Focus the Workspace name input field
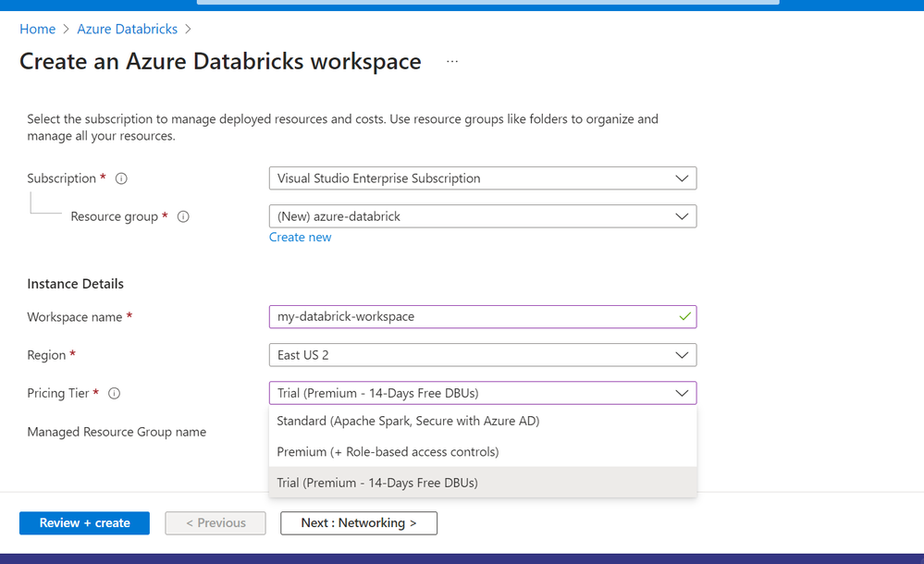924x564 pixels. click(483, 317)
